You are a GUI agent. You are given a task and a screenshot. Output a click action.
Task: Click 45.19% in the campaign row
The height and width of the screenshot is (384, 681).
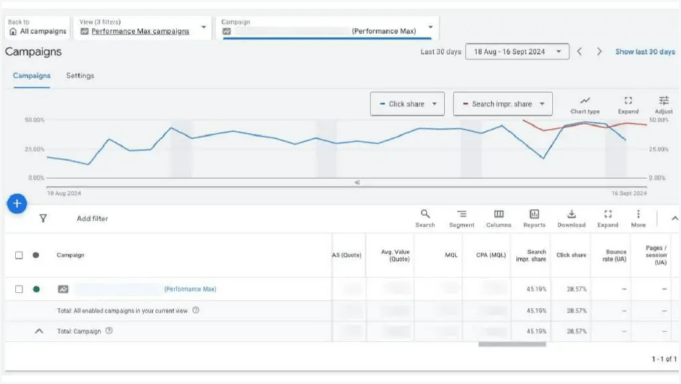[x=536, y=289]
